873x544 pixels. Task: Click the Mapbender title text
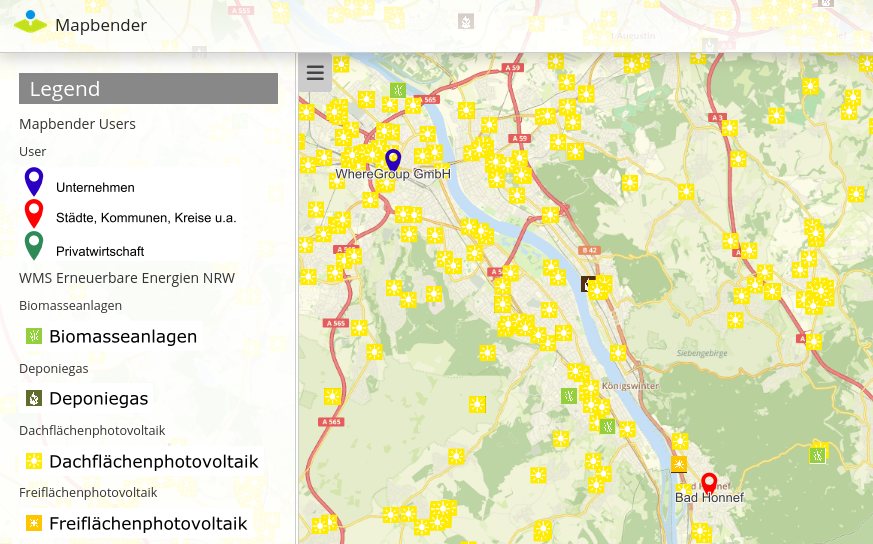click(101, 25)
